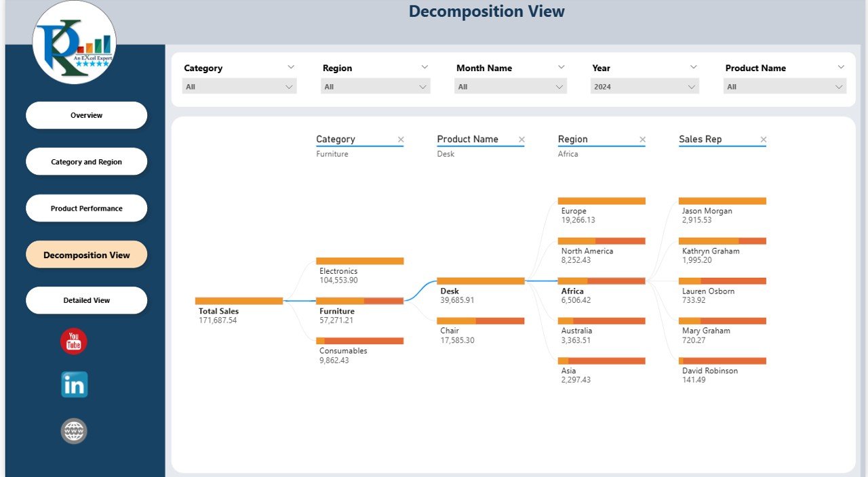868x477 pixels.
Task: Collapse the Year slicer header chevron
Action: (x=693, y=67)
